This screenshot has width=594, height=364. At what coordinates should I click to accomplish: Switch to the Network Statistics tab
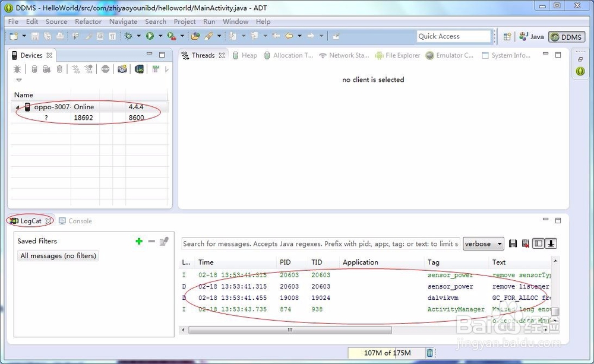(344, 55)
